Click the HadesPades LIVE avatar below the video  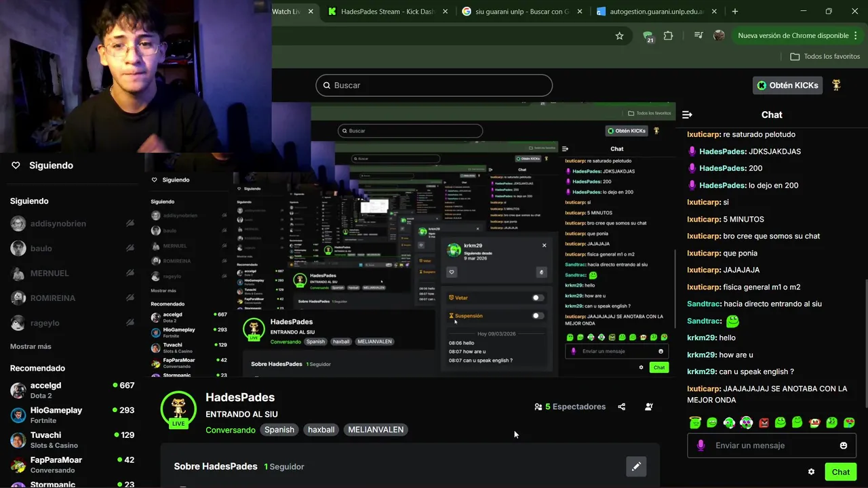(178, 409)
